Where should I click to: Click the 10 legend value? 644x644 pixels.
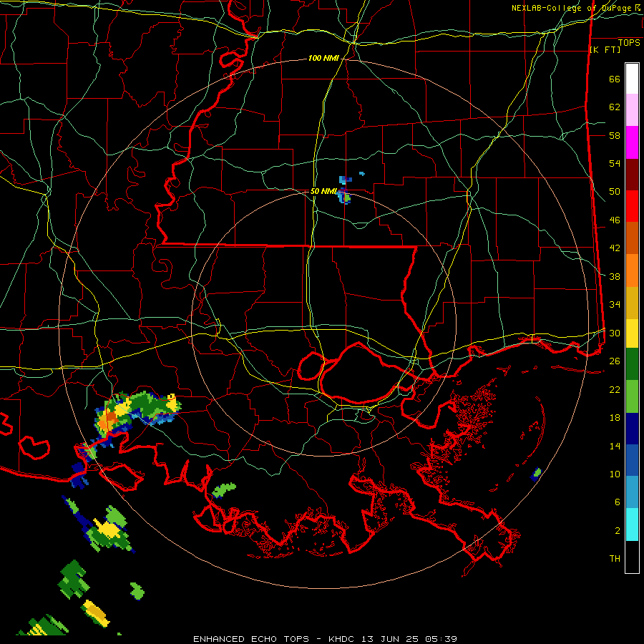tap(615, 474)
